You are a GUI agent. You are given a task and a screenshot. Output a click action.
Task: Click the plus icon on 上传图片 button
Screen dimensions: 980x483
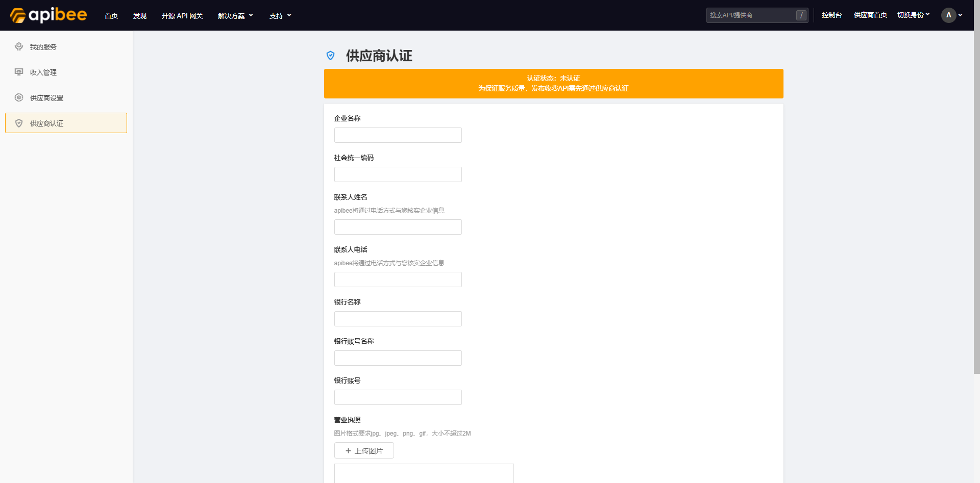click(x=348, y=451)
